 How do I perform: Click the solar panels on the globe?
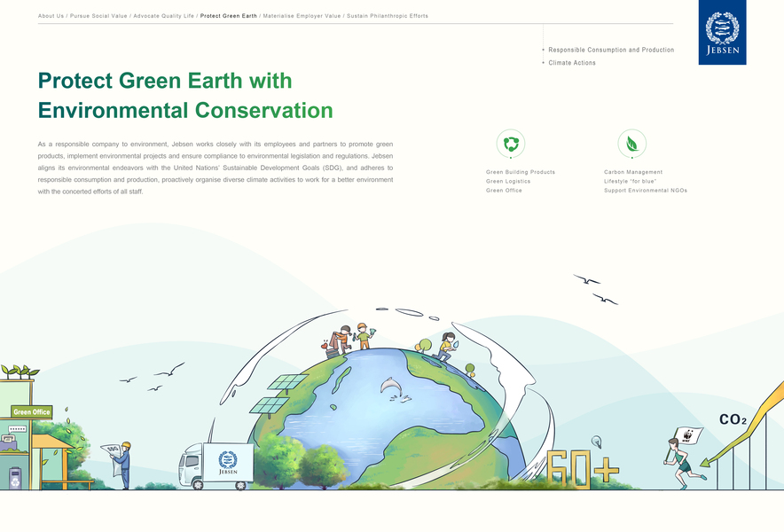pos(278,395)
